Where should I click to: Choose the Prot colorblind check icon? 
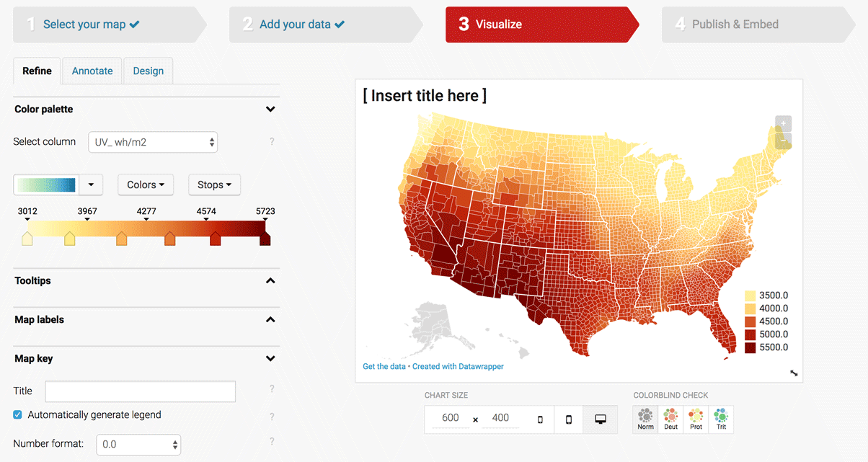[696, 419]
